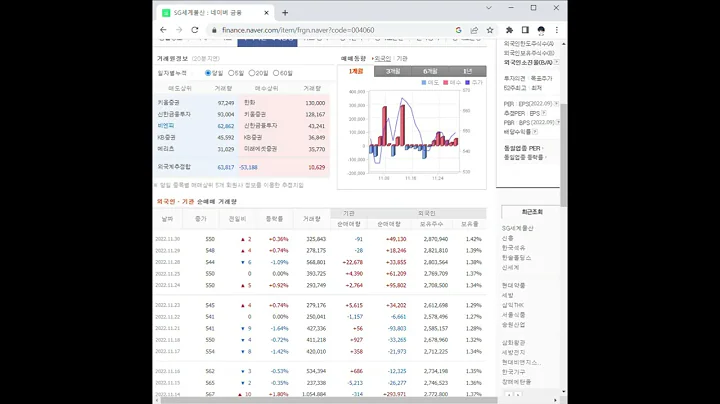The image size is (720, 404).
Task: Open 서울식품 in the recent list
Action: [x=513, y=315]
